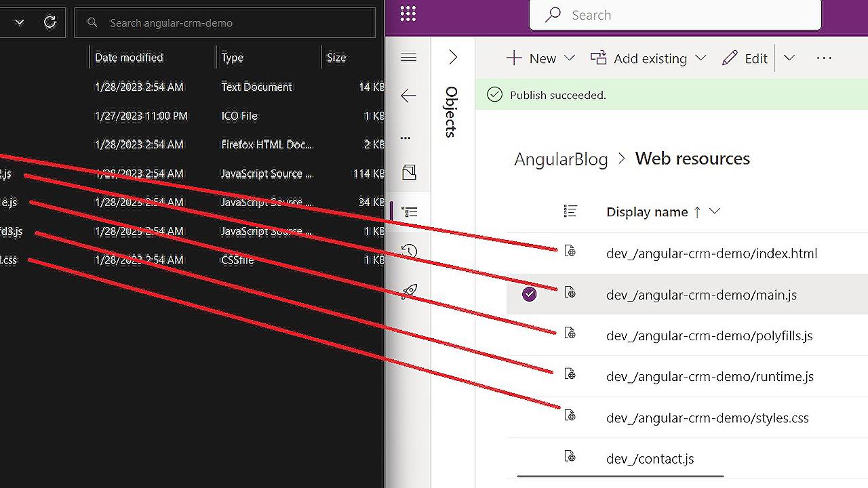Click the hamburger navigation menu icon
This screenshot has width=868, height=488.
pyautogui.click(x=408, y=58)
